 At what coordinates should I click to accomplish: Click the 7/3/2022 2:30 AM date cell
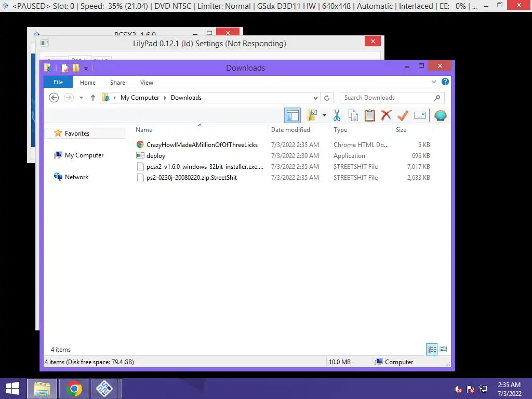click(295, 156)
